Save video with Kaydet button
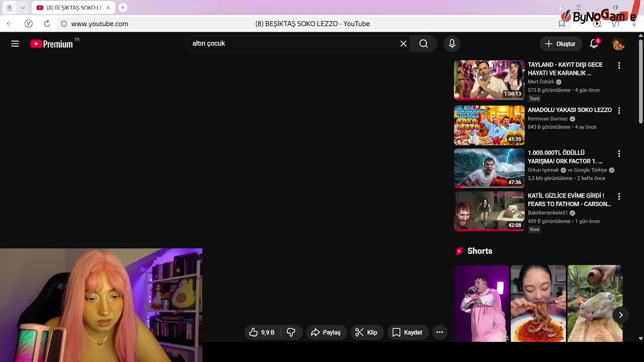The width and height of the screenshot is (644, 362). [408, 332]
